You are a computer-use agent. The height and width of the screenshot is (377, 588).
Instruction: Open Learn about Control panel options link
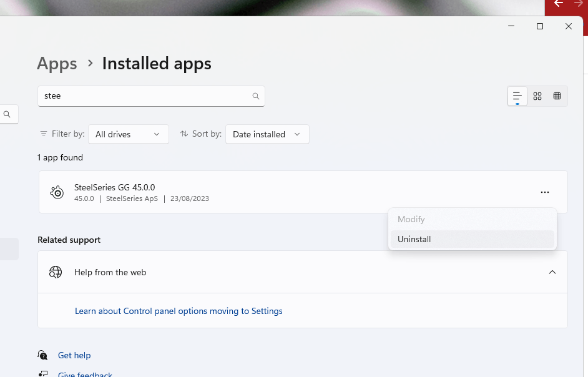[179, 311]
